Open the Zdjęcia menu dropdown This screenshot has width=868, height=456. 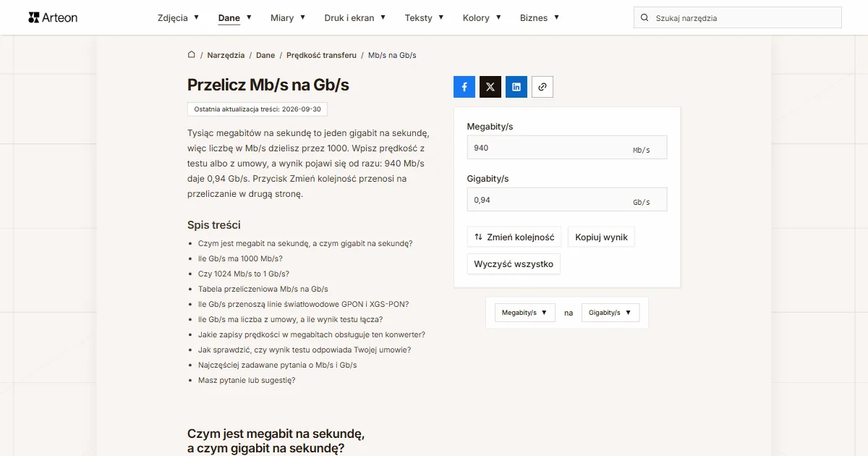point(178,17)
